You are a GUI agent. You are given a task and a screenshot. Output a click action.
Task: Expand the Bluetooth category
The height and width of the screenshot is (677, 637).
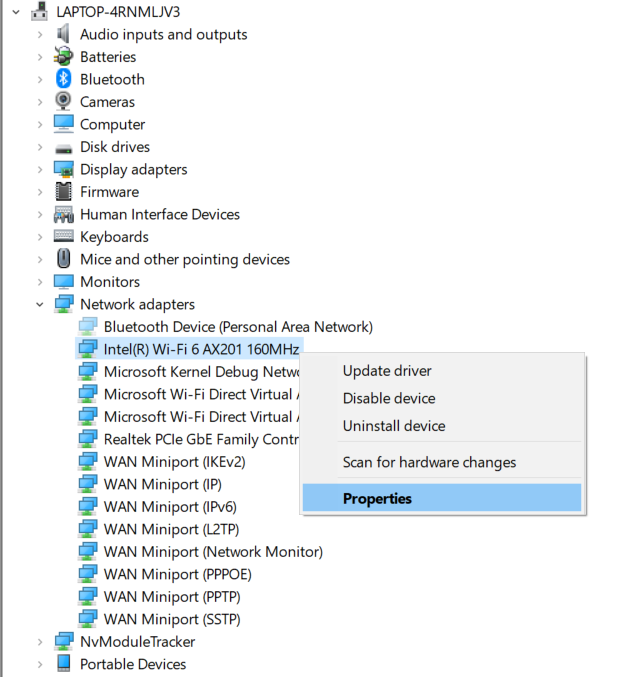pyautogui.click(x=40, y=79)
